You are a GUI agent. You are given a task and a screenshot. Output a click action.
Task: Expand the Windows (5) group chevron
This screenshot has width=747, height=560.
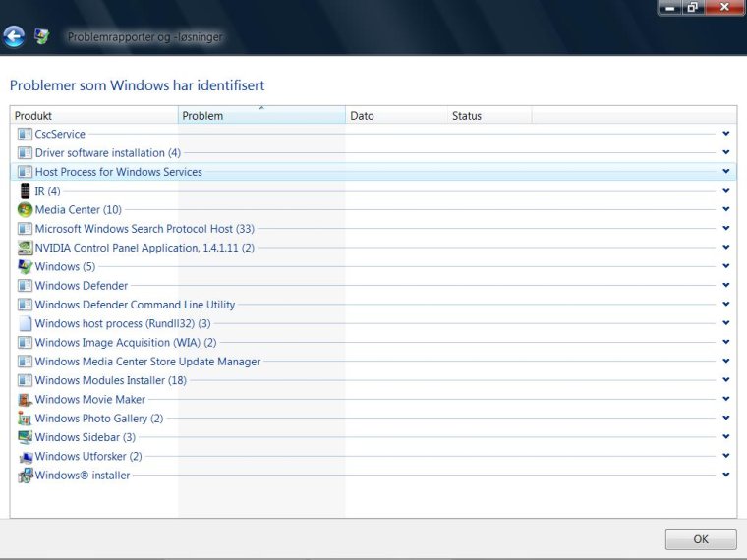point(726,265)
